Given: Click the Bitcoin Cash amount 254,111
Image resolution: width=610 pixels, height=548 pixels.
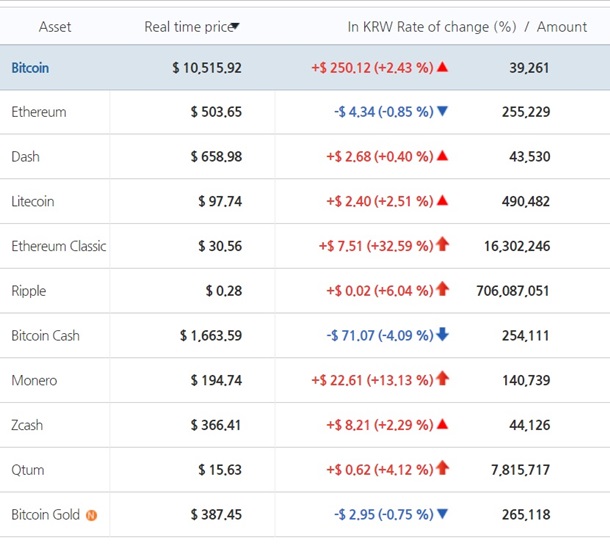Looking at the screenshot, I should point(525,336).
